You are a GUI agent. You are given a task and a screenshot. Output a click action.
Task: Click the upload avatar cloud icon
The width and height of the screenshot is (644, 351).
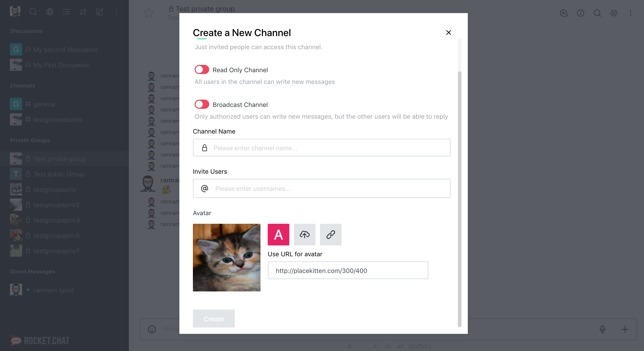[x=304, y=235]
